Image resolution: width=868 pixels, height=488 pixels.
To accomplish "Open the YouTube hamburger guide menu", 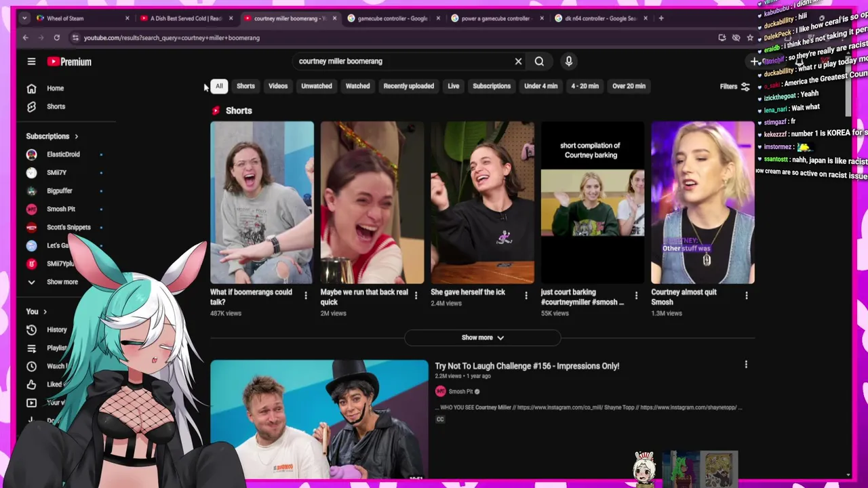I will pos(31,62).
